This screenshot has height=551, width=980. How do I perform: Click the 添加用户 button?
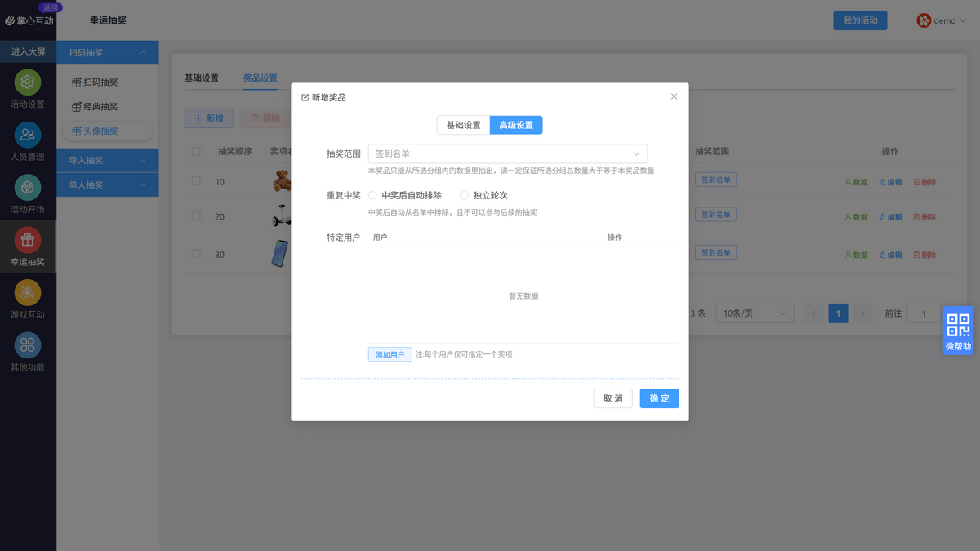[x=390, y=354]
